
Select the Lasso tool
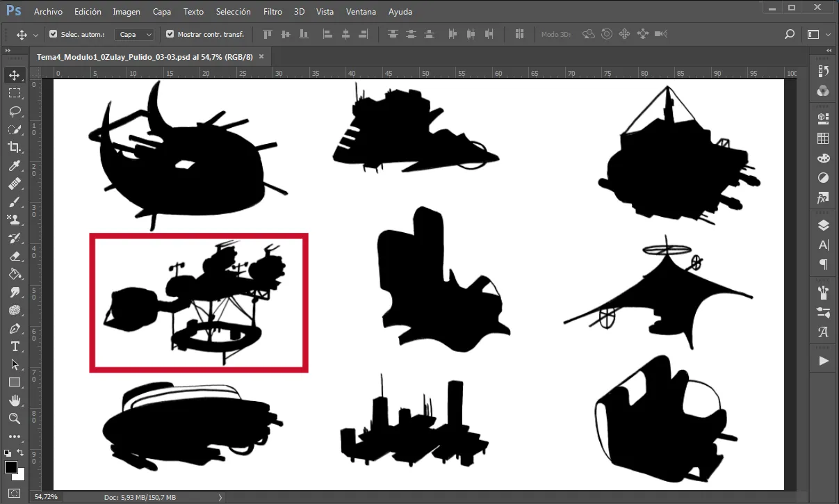(15, 111)
